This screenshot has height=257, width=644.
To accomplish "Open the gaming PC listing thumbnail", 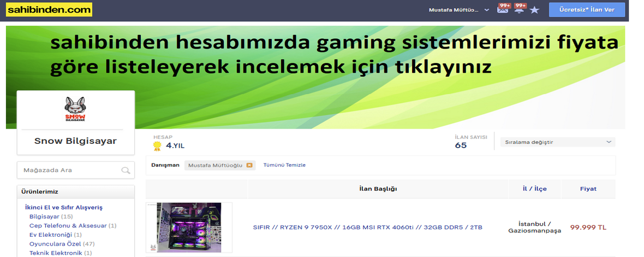I will [189, 227].
